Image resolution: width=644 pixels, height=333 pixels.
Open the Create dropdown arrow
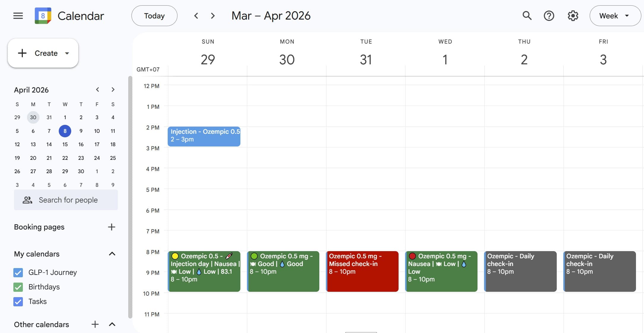pyautogui.click(x=67, y=53)
